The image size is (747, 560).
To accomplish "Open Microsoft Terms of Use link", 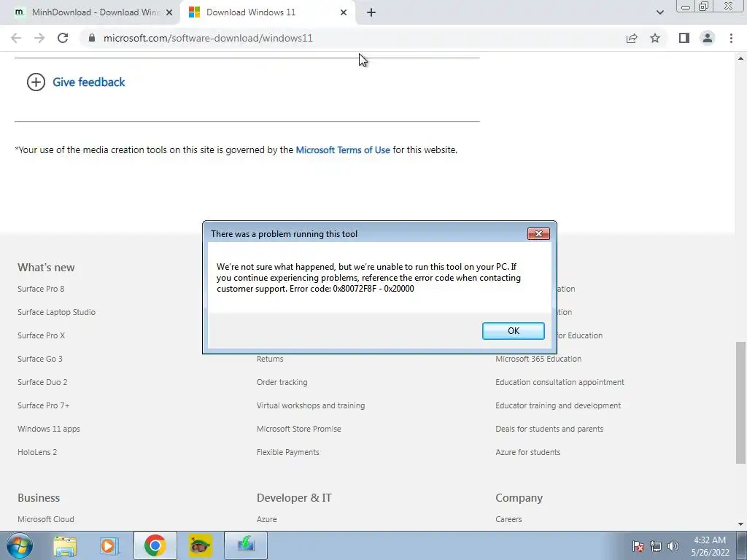I will pyautogui.click(x=343, y=149).
